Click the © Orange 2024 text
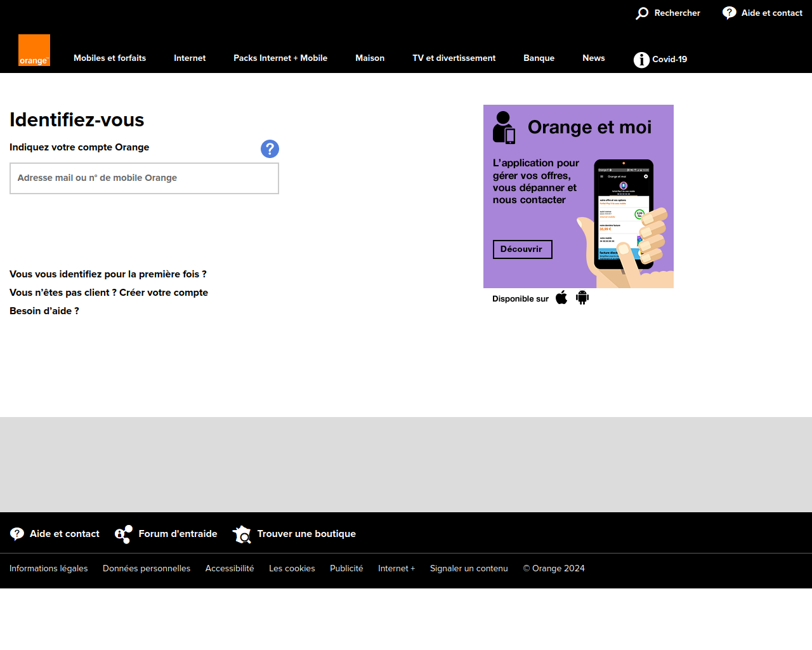This screenshot has width=812, height=650. click(554, 568)
